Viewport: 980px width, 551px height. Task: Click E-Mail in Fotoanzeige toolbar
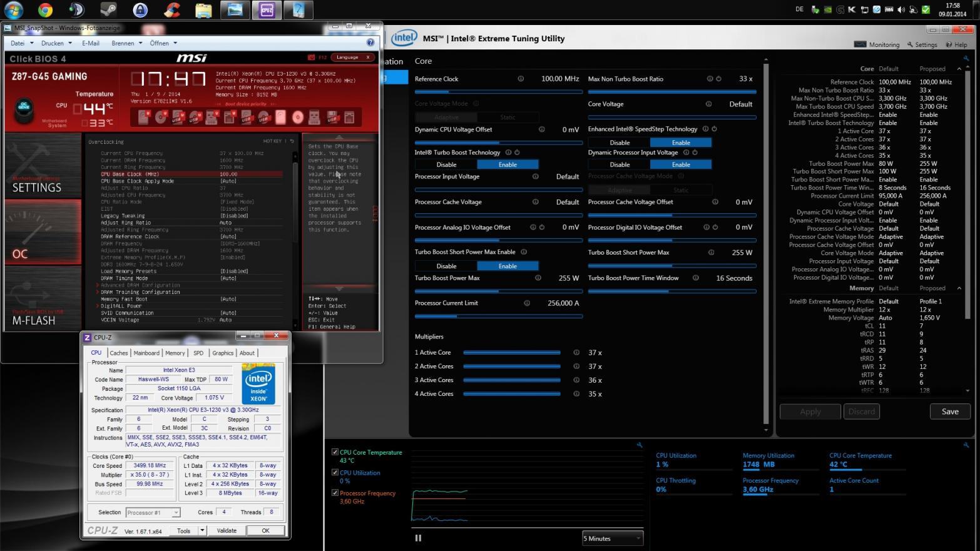(x=91, y=43)
